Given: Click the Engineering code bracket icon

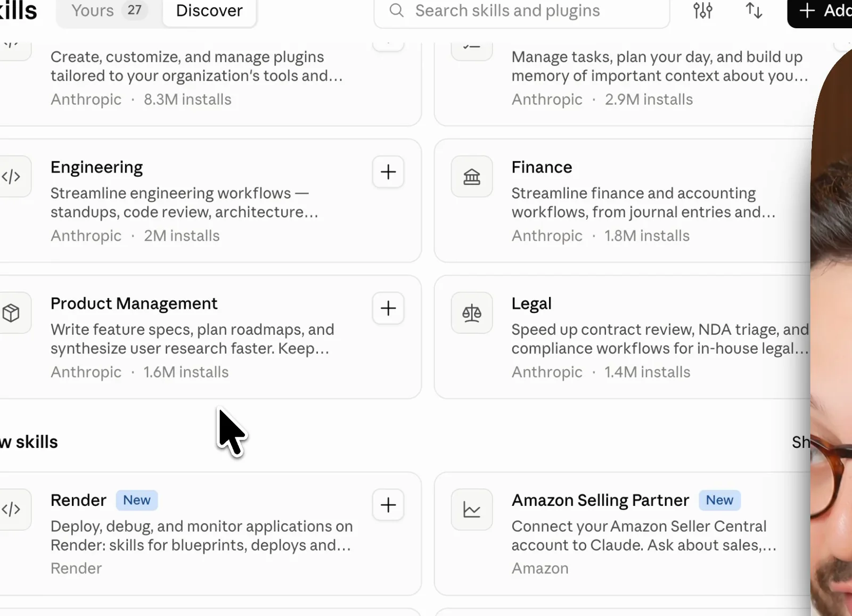Looking at the screenshot, I should (12, 176).
